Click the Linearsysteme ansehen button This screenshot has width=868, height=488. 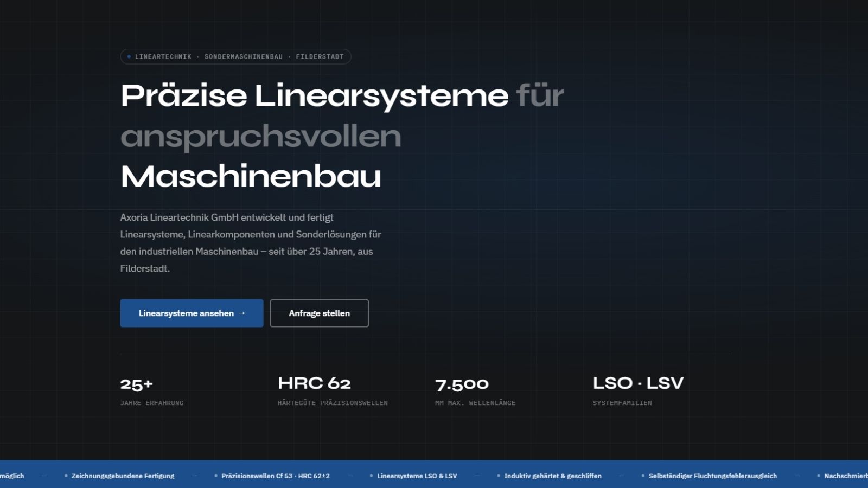(x=192, y=313)
